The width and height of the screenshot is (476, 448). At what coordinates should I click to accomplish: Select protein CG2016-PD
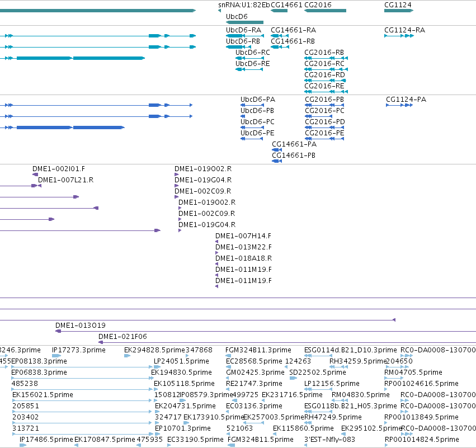tap(325, 122)
